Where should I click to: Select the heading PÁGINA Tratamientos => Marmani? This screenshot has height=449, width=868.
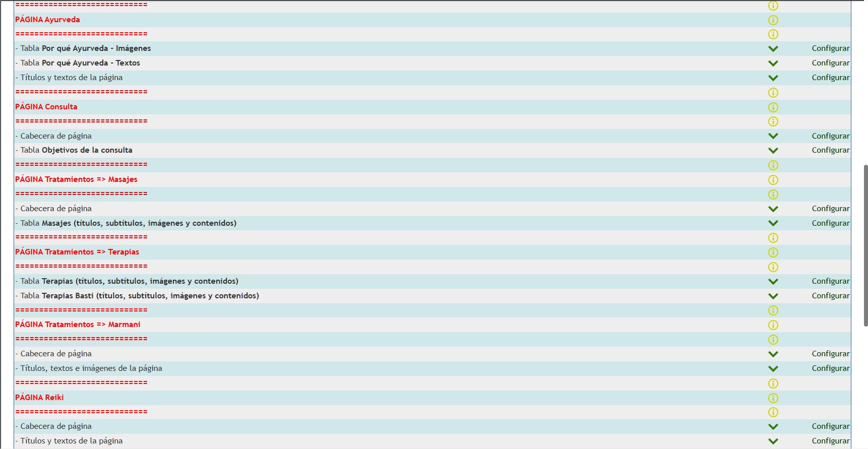pos(78,325)
